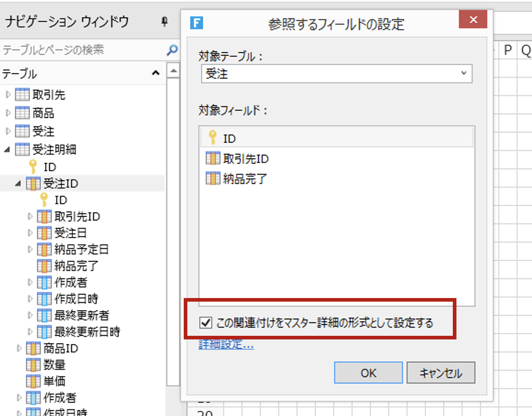Select the 納品完了 field icon in the dialog list

(212, 179)
